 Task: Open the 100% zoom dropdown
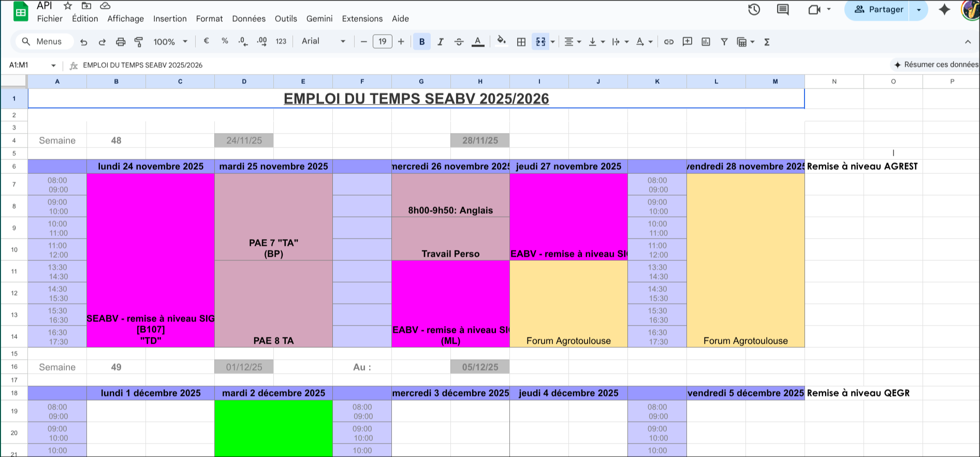tap(170, 42)
